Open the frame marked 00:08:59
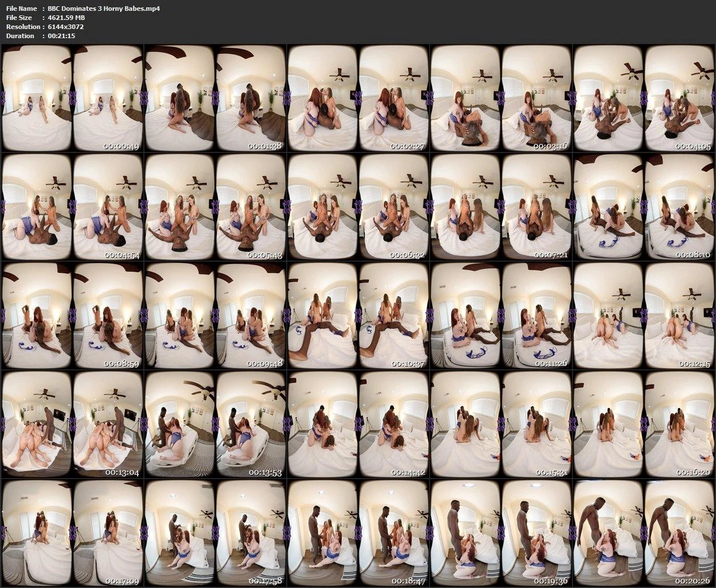Viewport: 716px width, 588px height. tap(72, 315)
